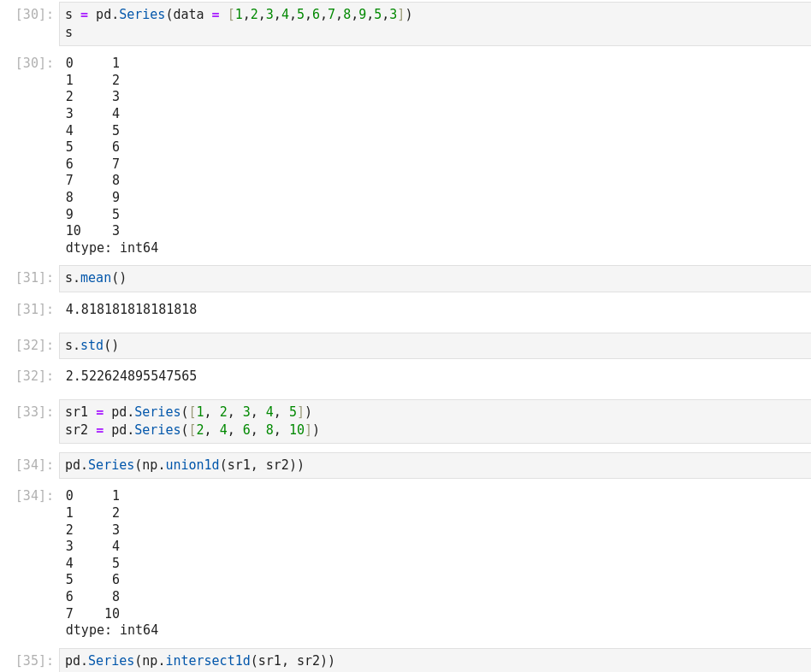Click the input prompt [31] next to s.mean()
The image size is (811, 672).
pos(34,278)
